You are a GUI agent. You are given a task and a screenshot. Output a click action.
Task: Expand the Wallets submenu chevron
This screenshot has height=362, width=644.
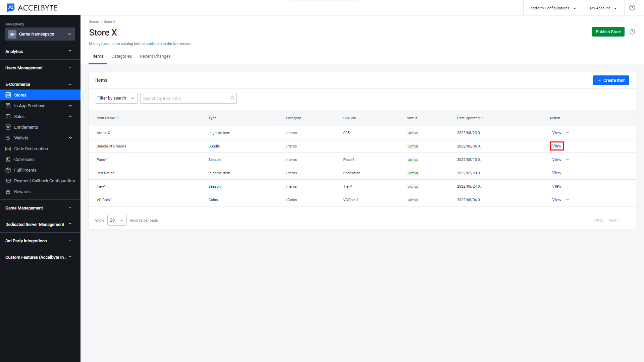(70, 138)
